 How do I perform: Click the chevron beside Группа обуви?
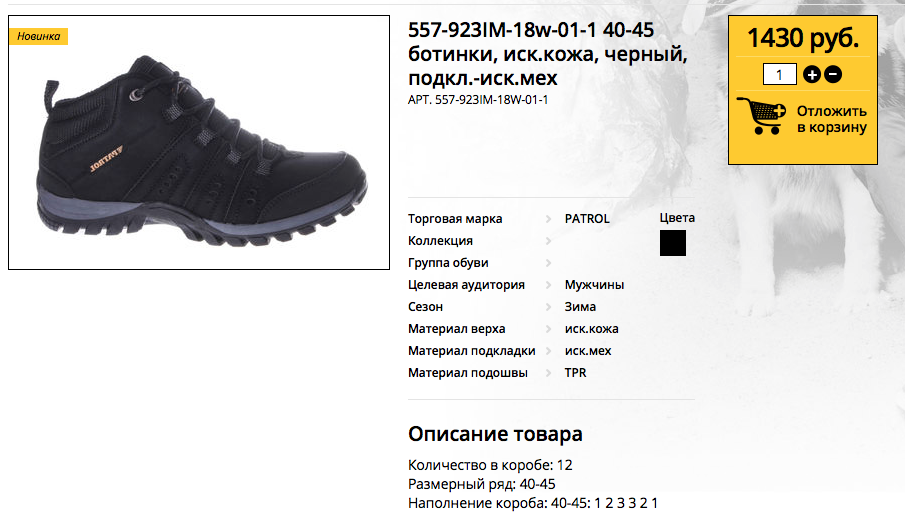click(548, 263)
